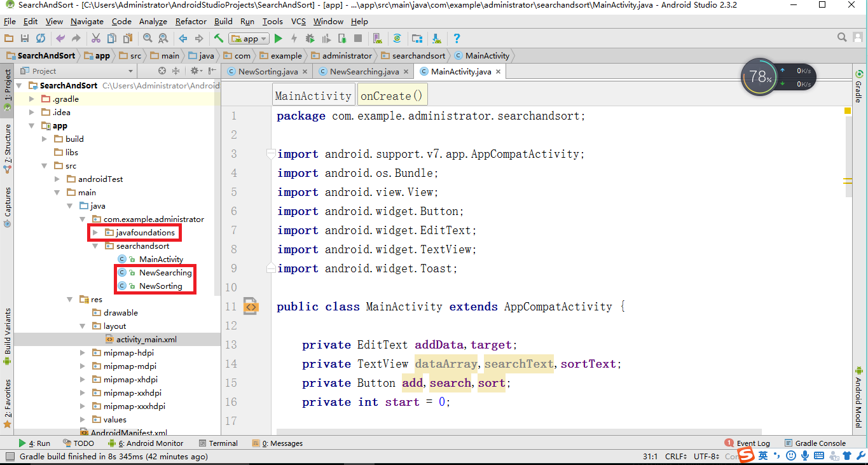Open the Terminal tool window
This screenshot has width=868, height=465.
pyautogui.click(x=218, y=443)
